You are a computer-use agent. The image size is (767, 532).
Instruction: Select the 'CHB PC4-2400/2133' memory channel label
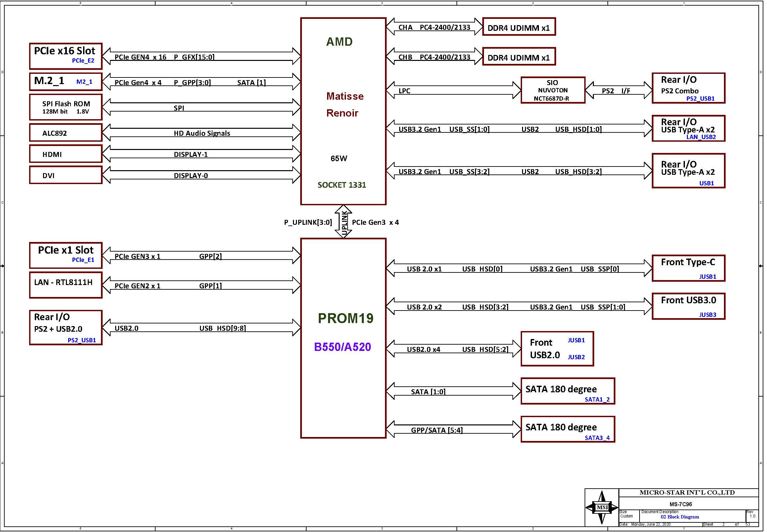[434, 57]
